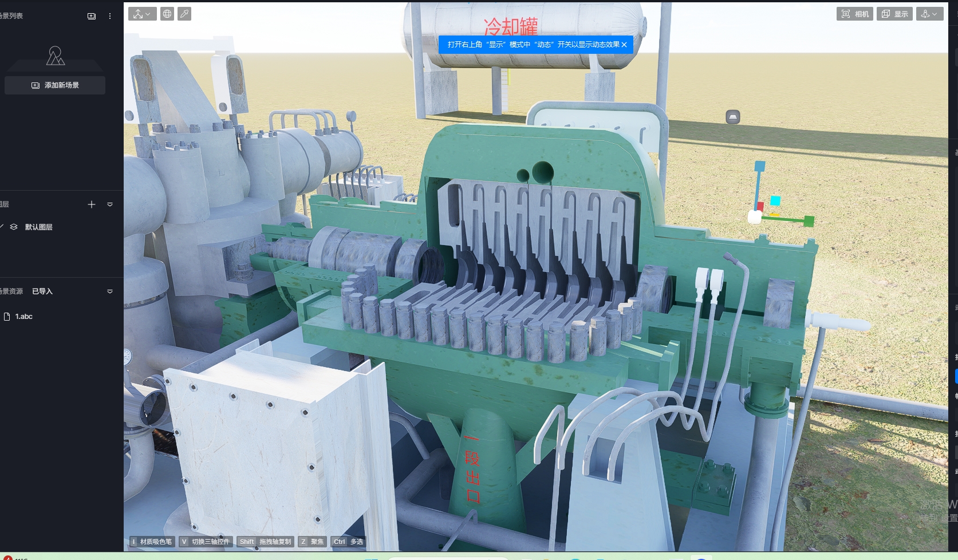Click the gray object marker icon in viewport
Viewport: 958px width, 560px height.
point(733,117)
